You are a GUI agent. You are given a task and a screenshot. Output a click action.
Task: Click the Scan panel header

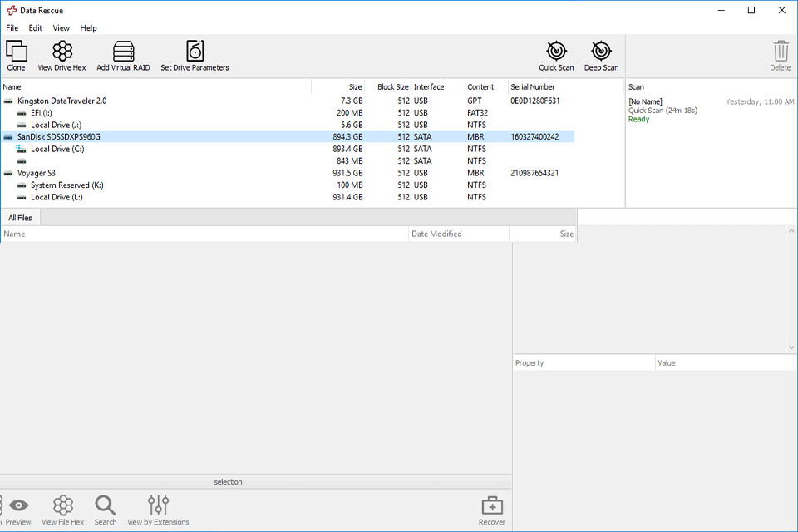pyautogui.click(x=636, y=87)
